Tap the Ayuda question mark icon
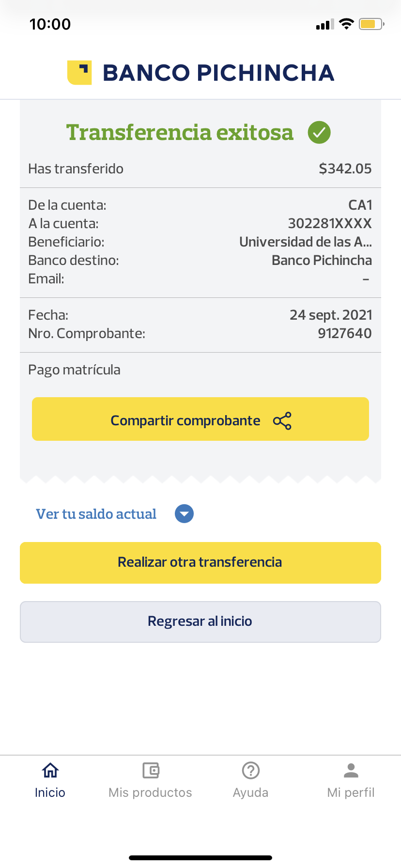401x868 pixels. 251,770
